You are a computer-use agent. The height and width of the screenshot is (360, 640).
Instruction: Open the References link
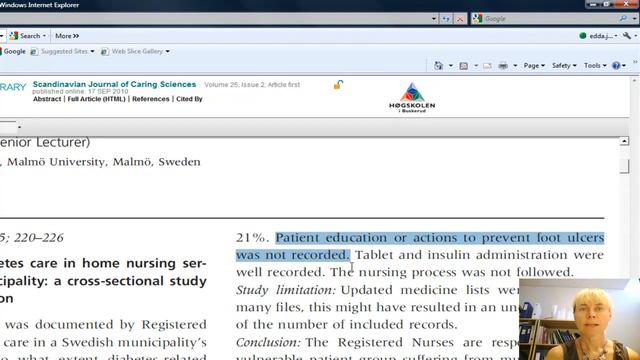151,99
